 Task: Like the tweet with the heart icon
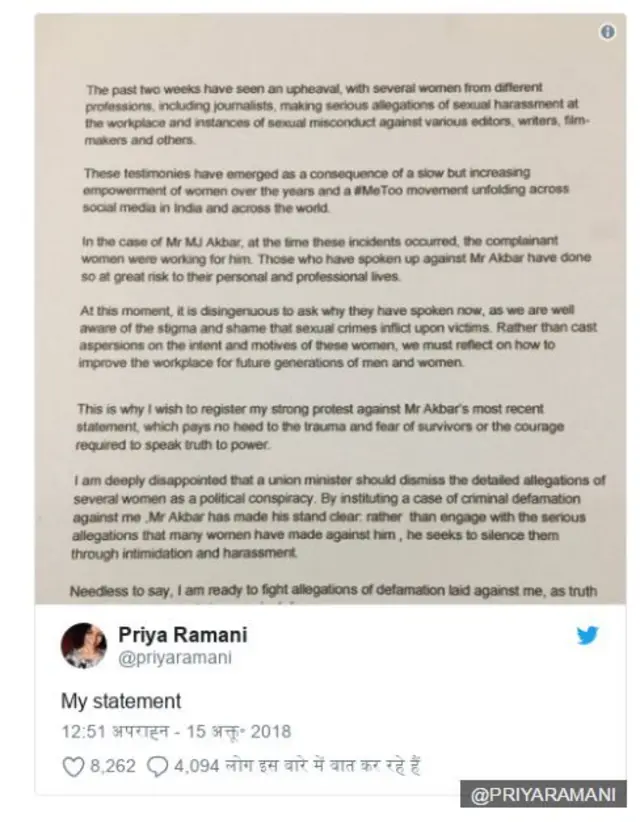74,768
